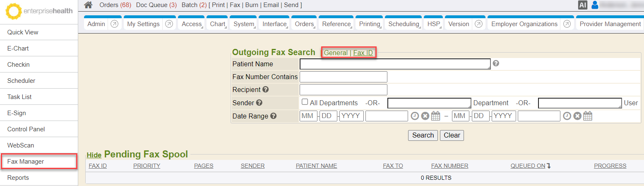Open the Sender Department combo box

pos(429,103)
